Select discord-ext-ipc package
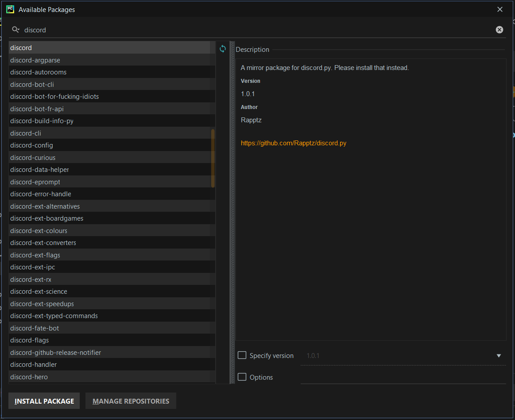 [x=112, y=267]
